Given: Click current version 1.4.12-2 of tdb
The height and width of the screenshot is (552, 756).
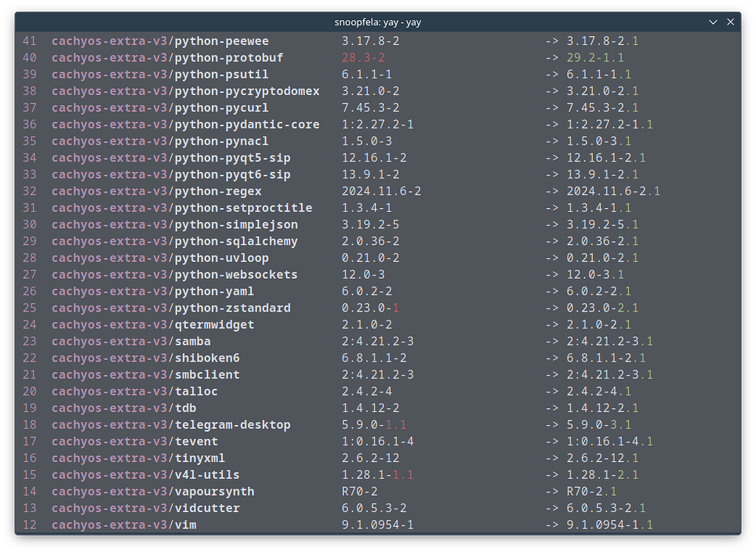Looking at the screenshot, I should [x=371, y=408].
